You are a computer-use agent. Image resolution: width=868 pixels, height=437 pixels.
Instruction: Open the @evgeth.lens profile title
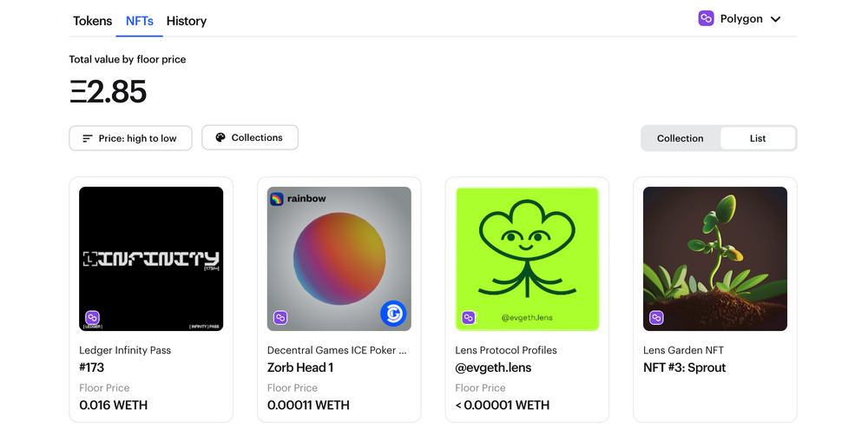493,367
